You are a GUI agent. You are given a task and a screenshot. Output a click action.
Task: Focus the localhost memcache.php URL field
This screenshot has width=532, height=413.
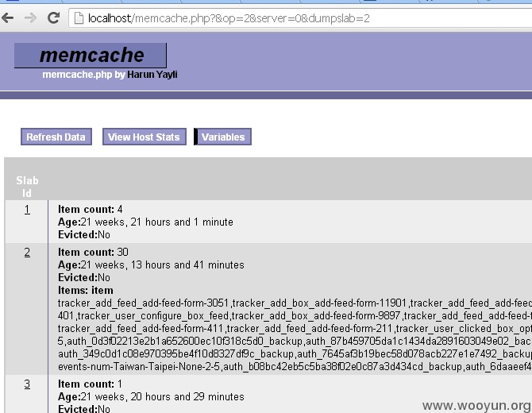pyautogui.click(x=300, y=18)
